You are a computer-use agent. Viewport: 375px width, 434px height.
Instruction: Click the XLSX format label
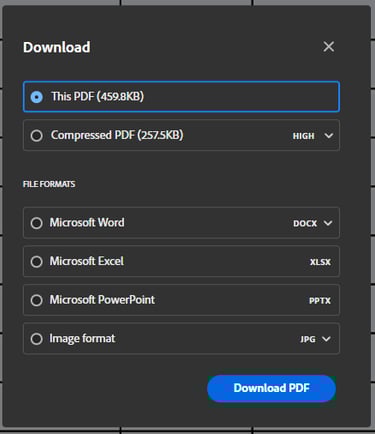[x=320, y=262]
